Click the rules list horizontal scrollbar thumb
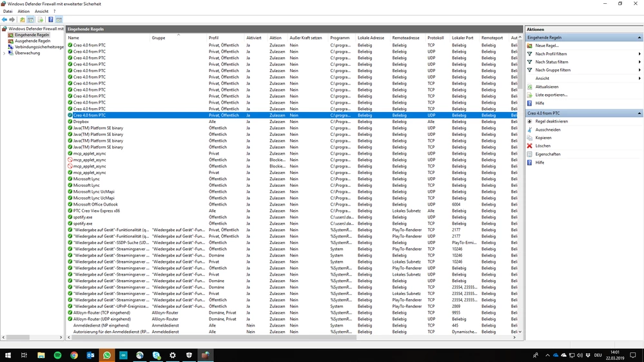This screenshot has height=362, width=644. (213, 338)
